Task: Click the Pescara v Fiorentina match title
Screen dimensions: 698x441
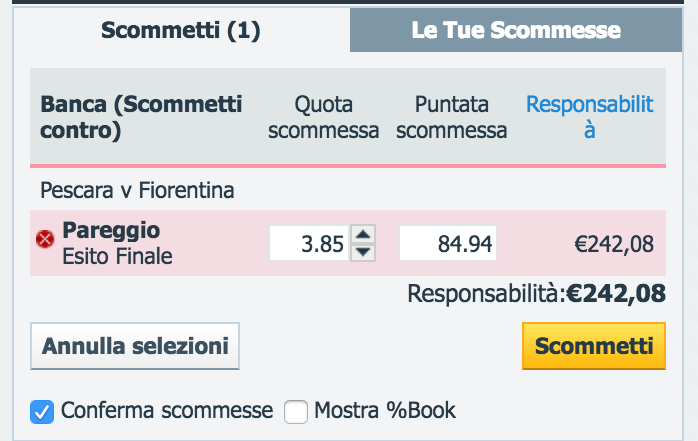Action: 137,190
